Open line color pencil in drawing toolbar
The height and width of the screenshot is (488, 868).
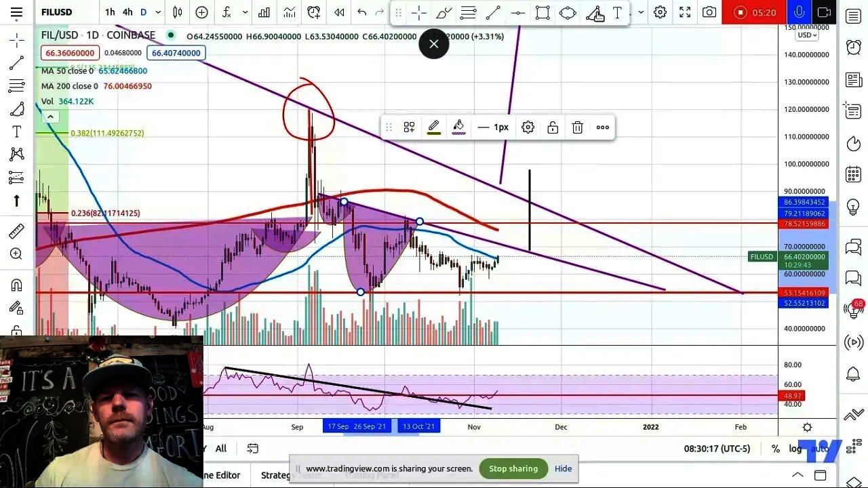(434, 127)
